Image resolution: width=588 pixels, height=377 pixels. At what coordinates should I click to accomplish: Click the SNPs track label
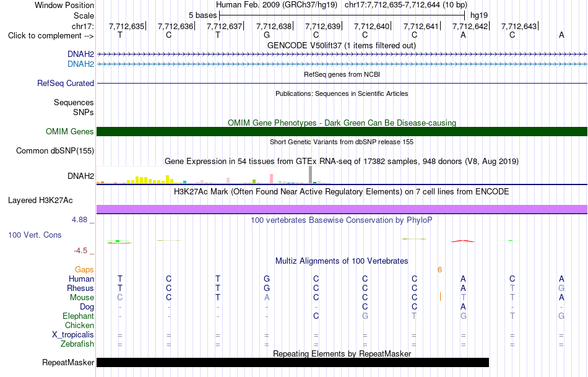[x=84, y=112]
